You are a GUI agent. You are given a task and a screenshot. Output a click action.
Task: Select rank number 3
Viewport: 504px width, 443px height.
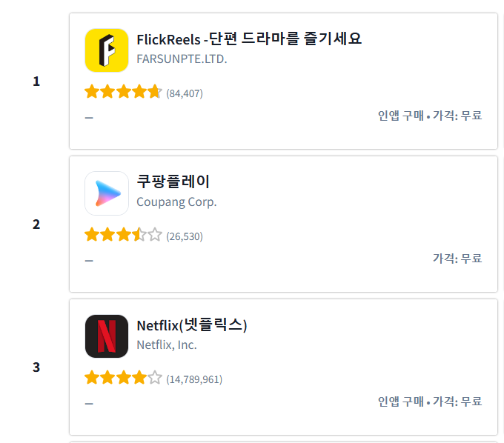[36, 367]
